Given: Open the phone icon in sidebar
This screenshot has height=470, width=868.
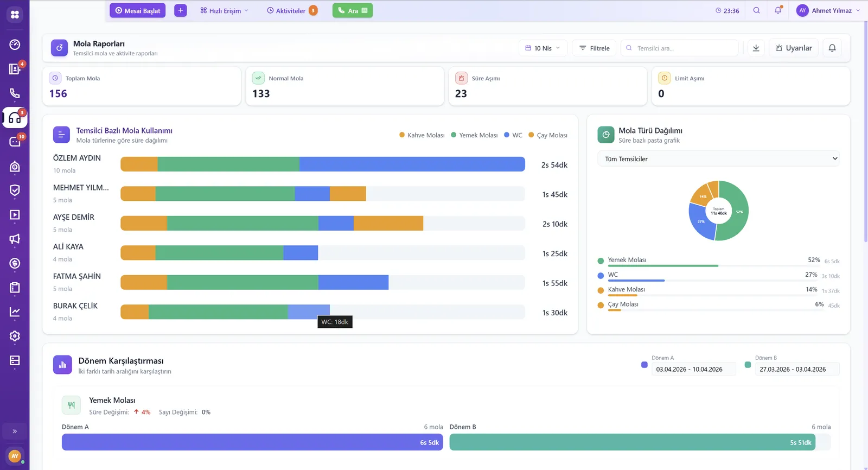Looking at the screenshot, I should pyautogui.click(x=15, y=93).
